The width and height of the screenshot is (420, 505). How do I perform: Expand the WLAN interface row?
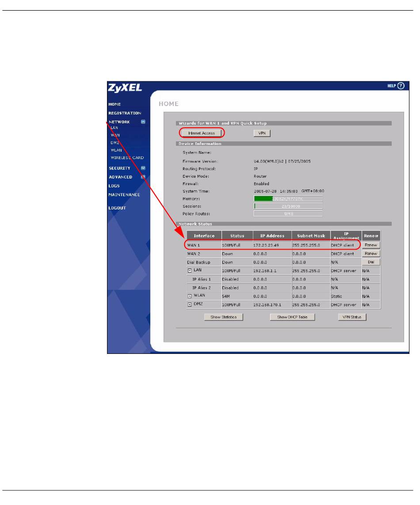point(190,296)
